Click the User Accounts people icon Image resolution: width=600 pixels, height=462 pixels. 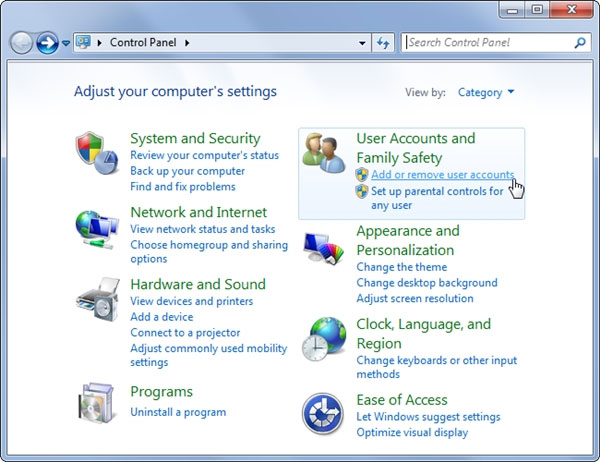pos(324,153)
